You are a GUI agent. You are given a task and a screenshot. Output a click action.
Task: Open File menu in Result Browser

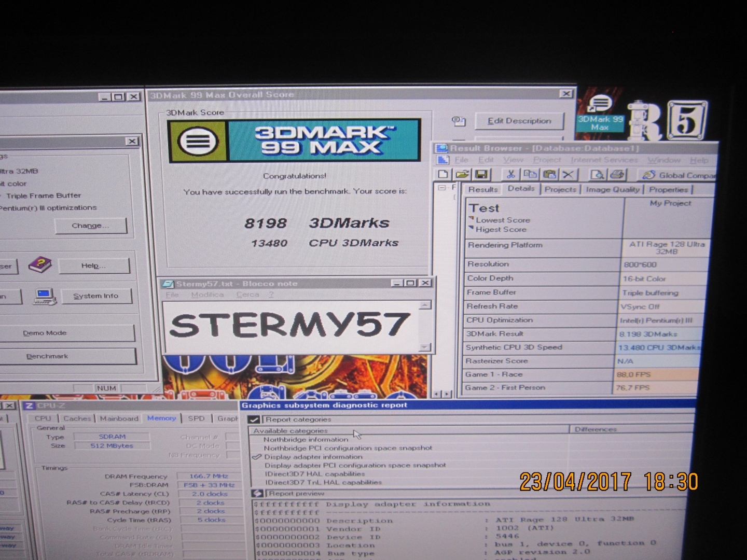pyautogui.click(x=462, y=160)
